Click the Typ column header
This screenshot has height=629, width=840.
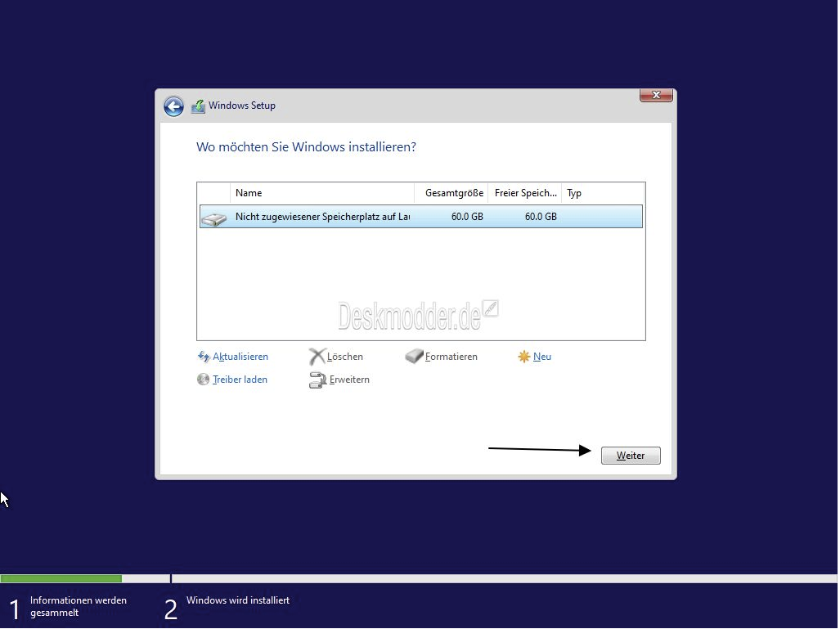tap(603, 193)
